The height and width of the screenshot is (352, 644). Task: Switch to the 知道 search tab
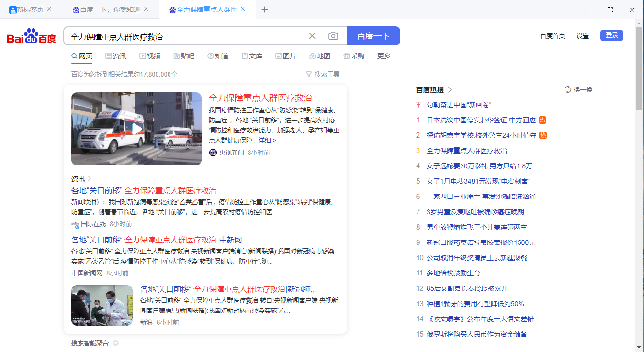coord(218,56)
